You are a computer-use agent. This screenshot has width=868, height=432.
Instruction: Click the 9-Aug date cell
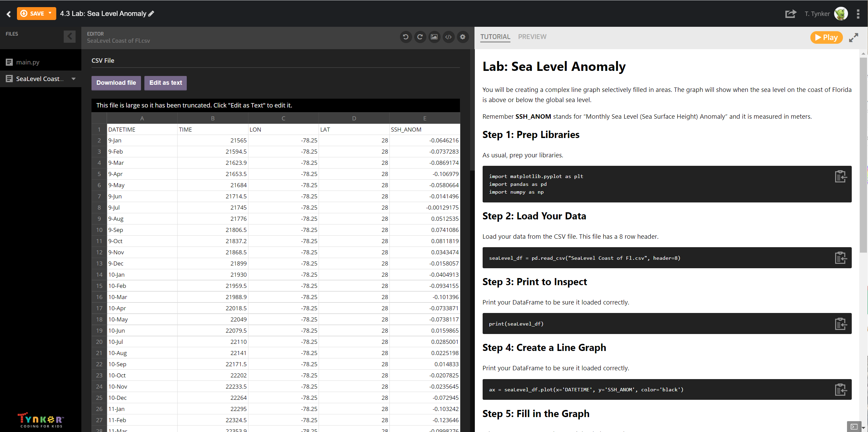[x=142, y=219]
